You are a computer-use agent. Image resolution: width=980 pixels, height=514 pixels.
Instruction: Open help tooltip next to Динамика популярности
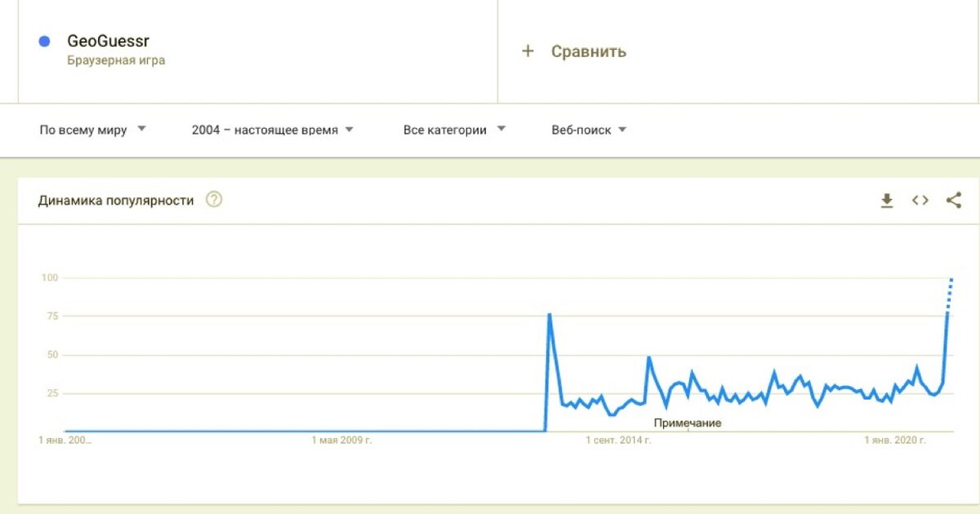point(214,200)
